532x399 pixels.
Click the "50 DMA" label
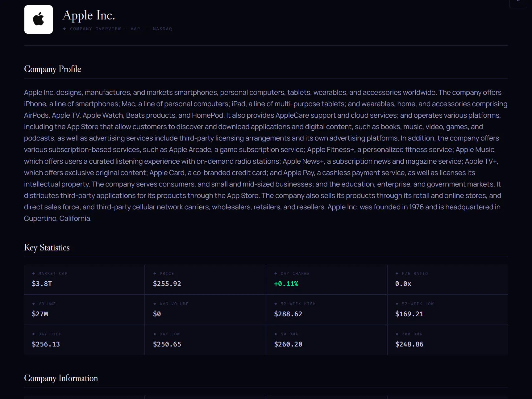pos(289,334)
